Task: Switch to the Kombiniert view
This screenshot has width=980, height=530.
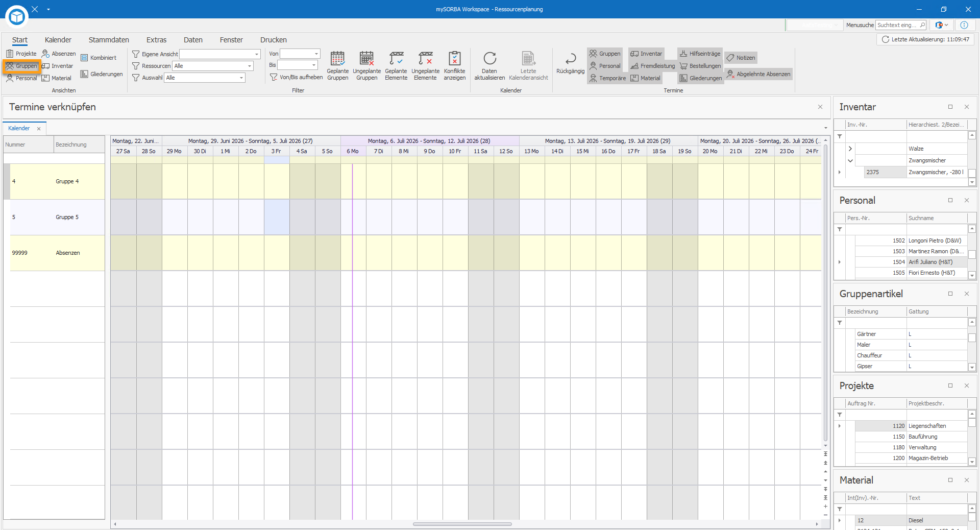Action: (99, 58)
